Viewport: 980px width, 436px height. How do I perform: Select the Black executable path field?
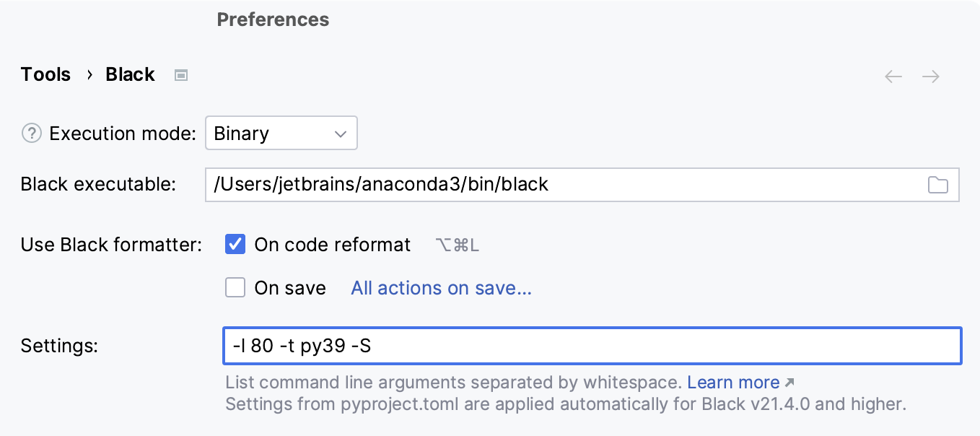[x=505, y=185]
